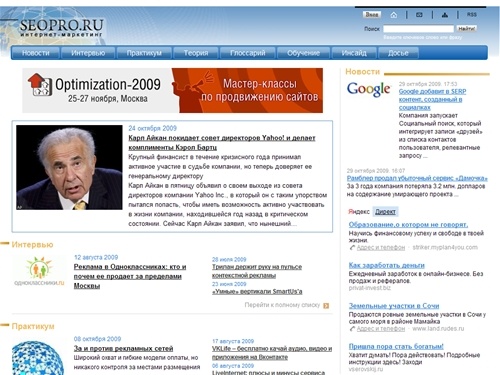The height and width of the screenshot is (375, 500).
Task: Open Реклама в Одноклассниках interview link
Action: point(130,276)
